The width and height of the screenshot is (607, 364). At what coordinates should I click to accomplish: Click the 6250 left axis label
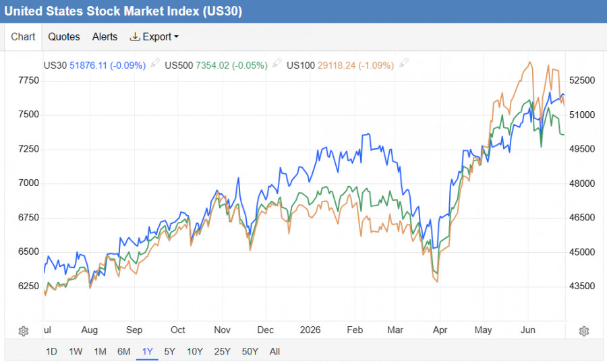tap(28, 286)
